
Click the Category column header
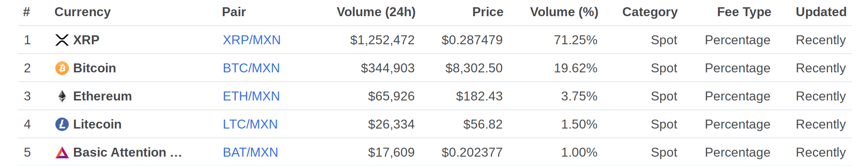coord(650,12)
